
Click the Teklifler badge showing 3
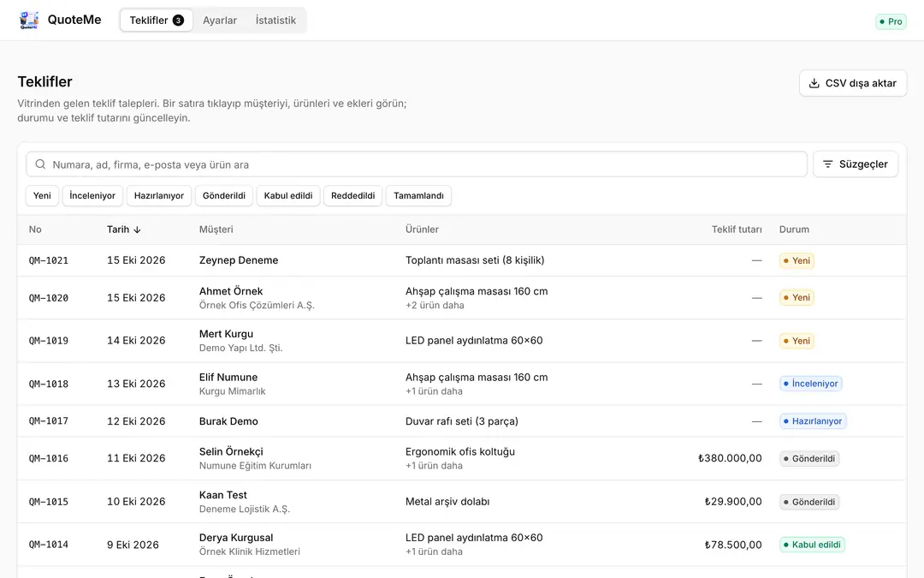coord(178,20)
